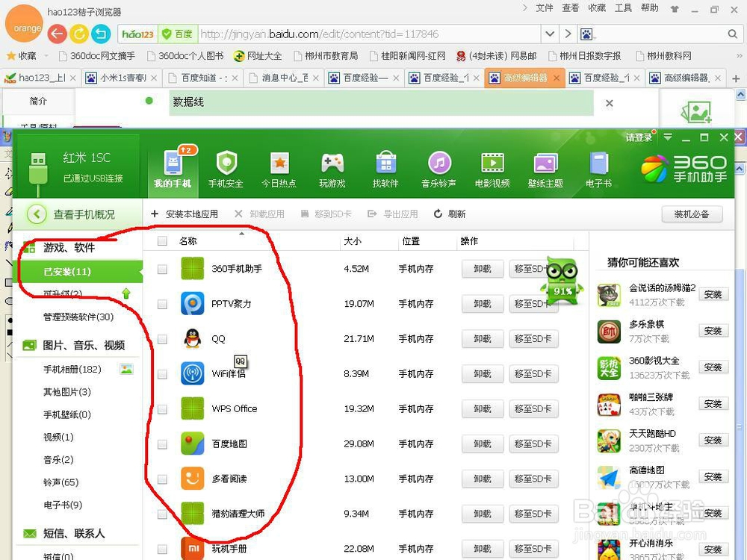Open 今日热点 star icon

click(x=279, y=163)
